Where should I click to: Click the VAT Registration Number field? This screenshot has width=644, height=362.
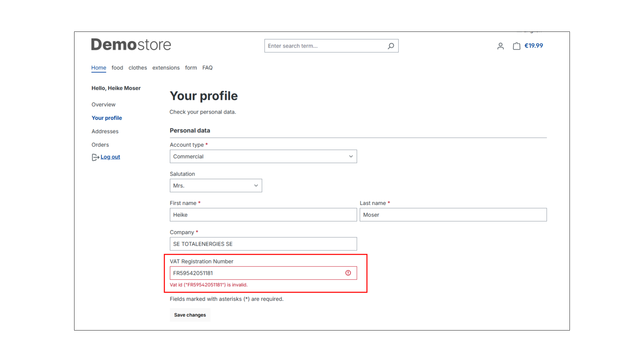click(257, 273)
